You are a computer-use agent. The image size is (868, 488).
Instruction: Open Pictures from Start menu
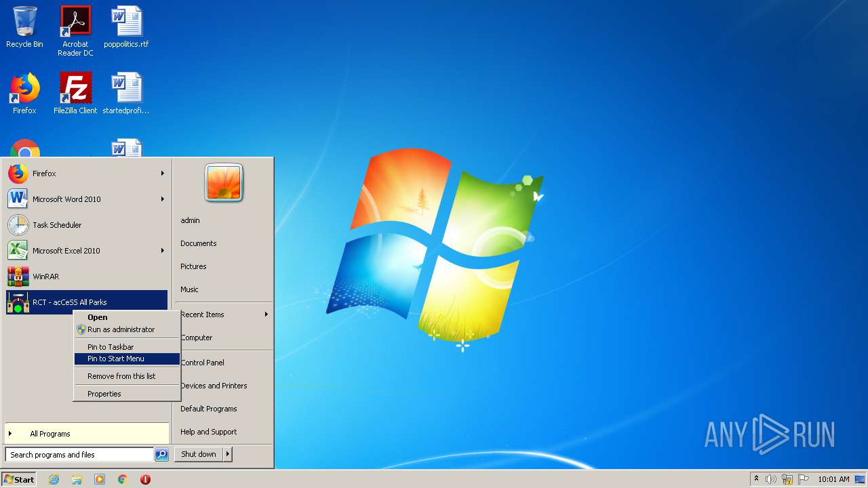[x=193, y=266]
